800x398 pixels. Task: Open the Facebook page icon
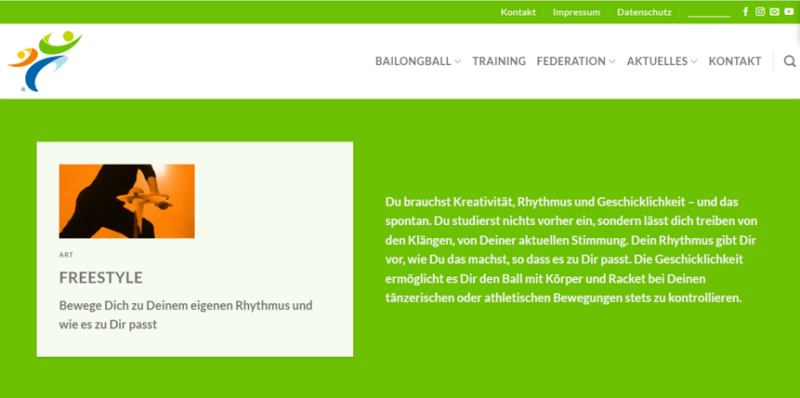pyautogui.click(x=745, y=12)
